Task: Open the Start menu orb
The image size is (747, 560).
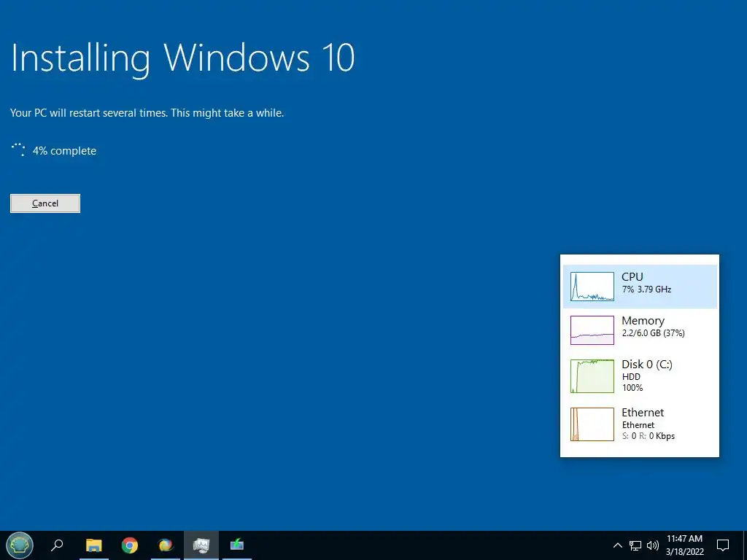Action: (20, 545)
